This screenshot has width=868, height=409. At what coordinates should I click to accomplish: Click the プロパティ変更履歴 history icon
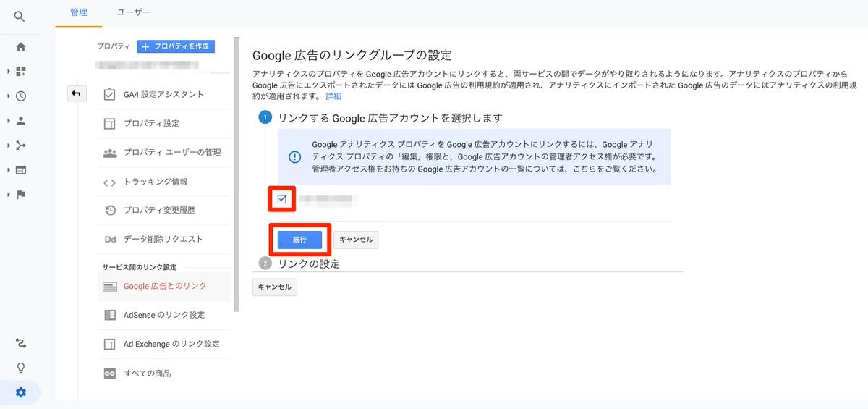[110, 211]
